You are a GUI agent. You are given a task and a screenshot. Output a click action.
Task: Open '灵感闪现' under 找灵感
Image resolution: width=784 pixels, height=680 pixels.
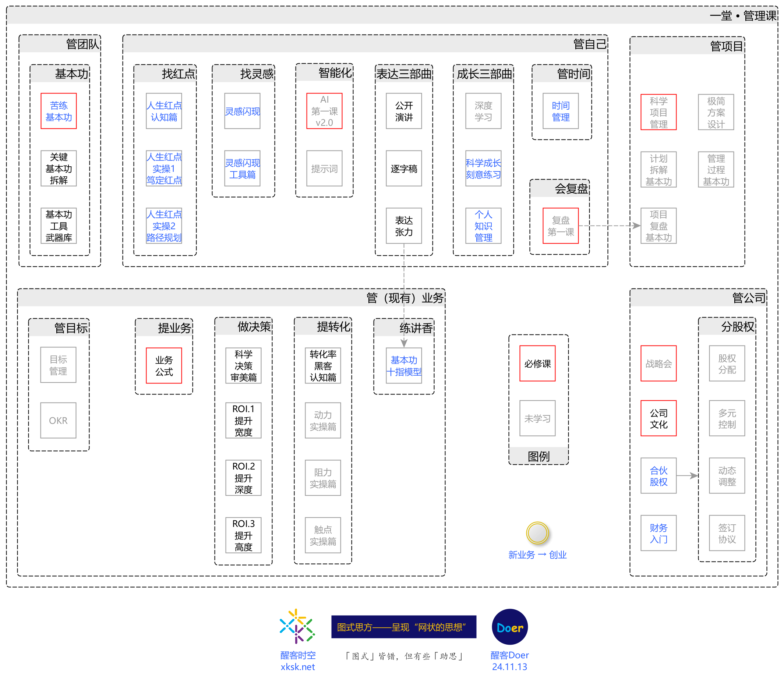point(242,111)
